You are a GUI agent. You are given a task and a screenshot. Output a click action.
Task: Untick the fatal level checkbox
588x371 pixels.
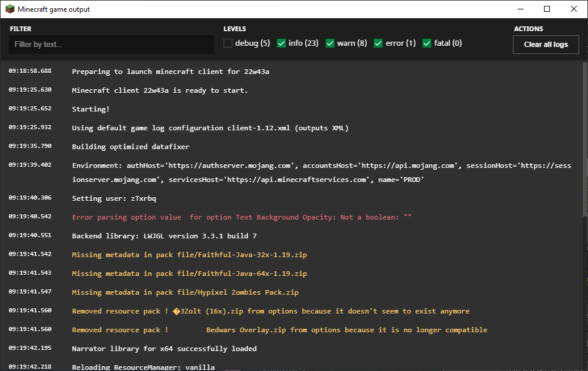427,43
